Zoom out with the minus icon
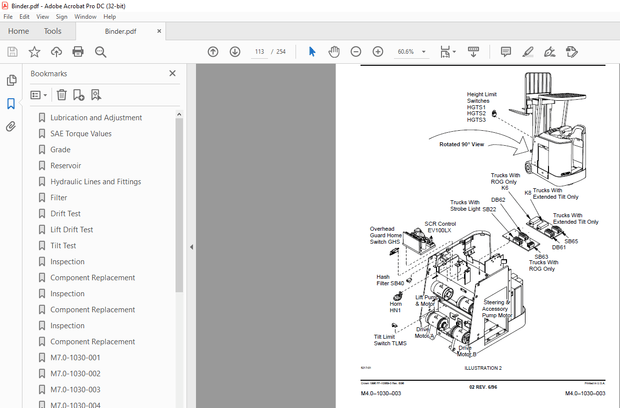This screenshot has height=408, width=620. click(x=356, y=52)
